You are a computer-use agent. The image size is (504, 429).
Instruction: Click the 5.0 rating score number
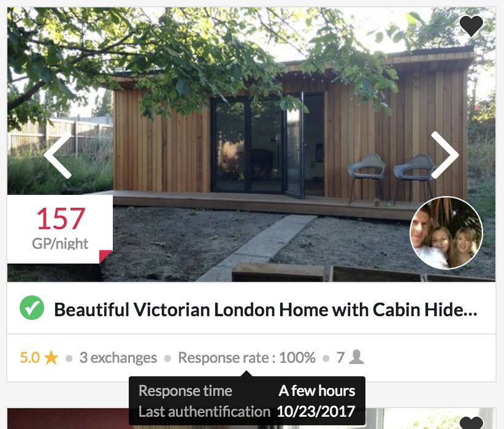click(29, 358)
